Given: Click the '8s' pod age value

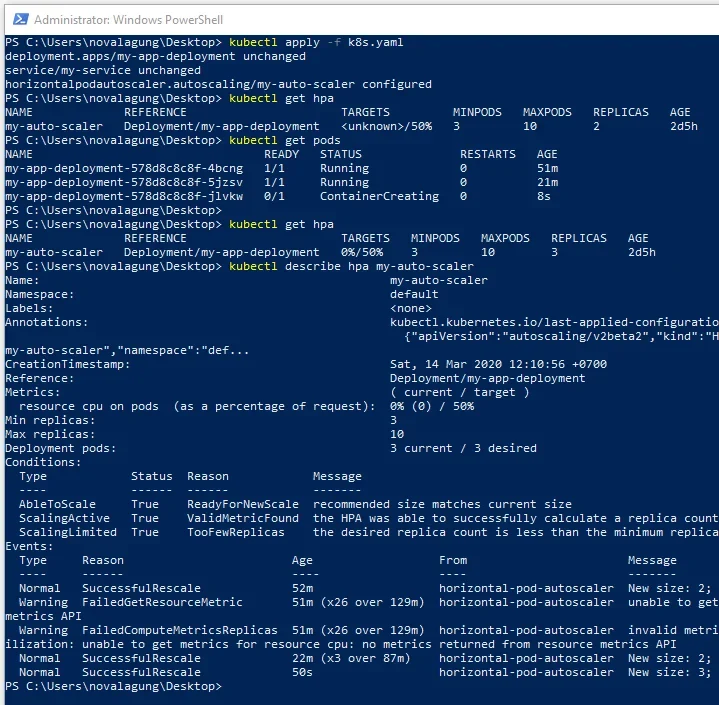Looking at the screenshot, I should coord(543,196).
